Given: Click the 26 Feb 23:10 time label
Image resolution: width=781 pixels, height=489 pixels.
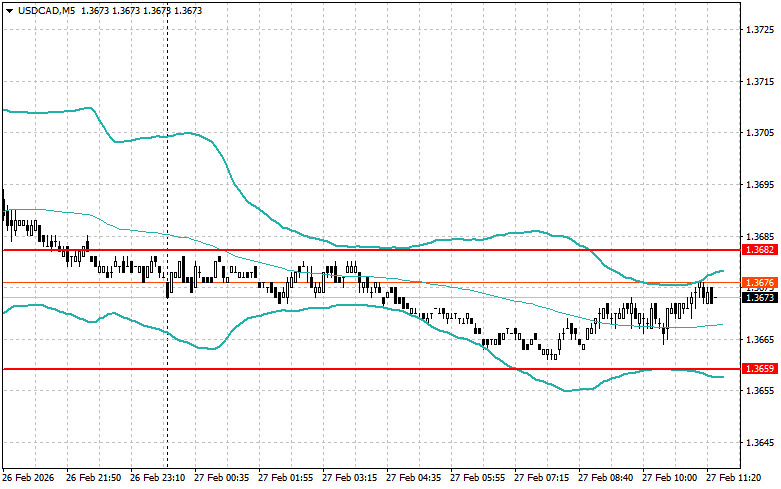Looking at the screenshot, I should (x=157, y=478).
